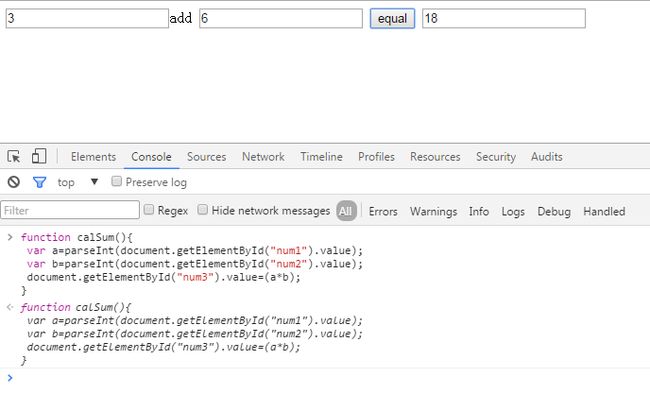Click the console Filter text field
Viewport: 650px width, 394px height.
70,210
